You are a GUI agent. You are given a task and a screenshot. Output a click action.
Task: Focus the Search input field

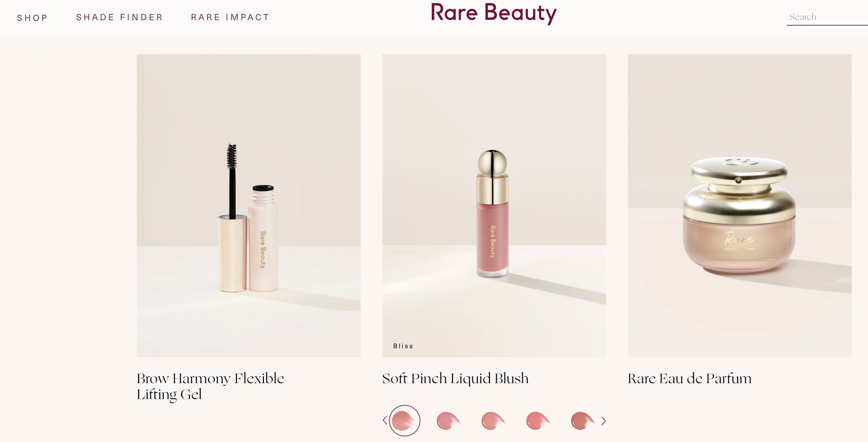click(x=826, y=17)
